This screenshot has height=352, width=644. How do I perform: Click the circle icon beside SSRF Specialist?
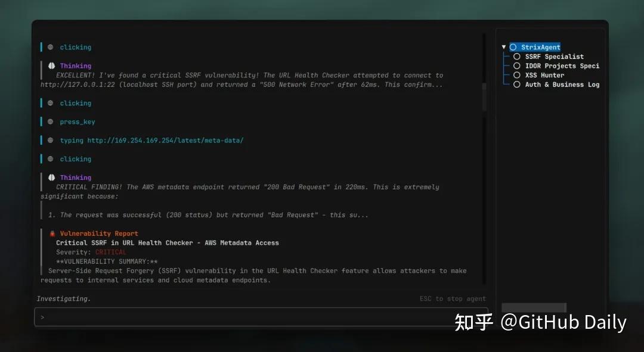click(517, 57)
